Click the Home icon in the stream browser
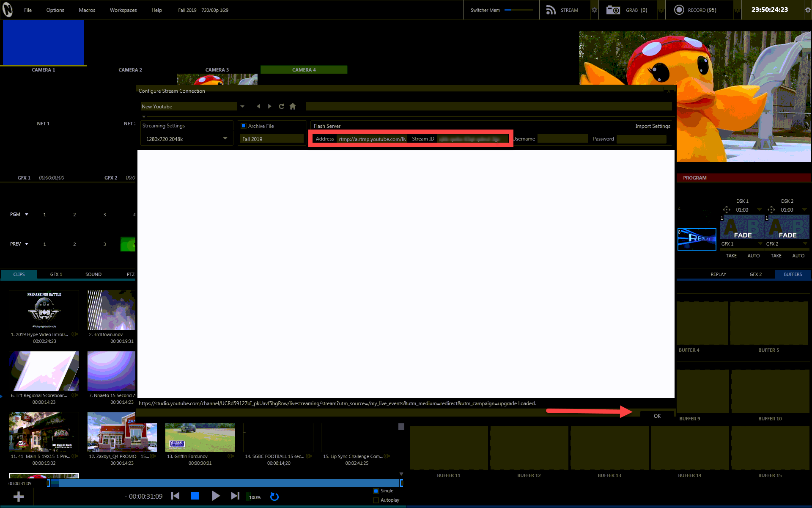The width and height of the screenshot is (812, 508). 292,106
